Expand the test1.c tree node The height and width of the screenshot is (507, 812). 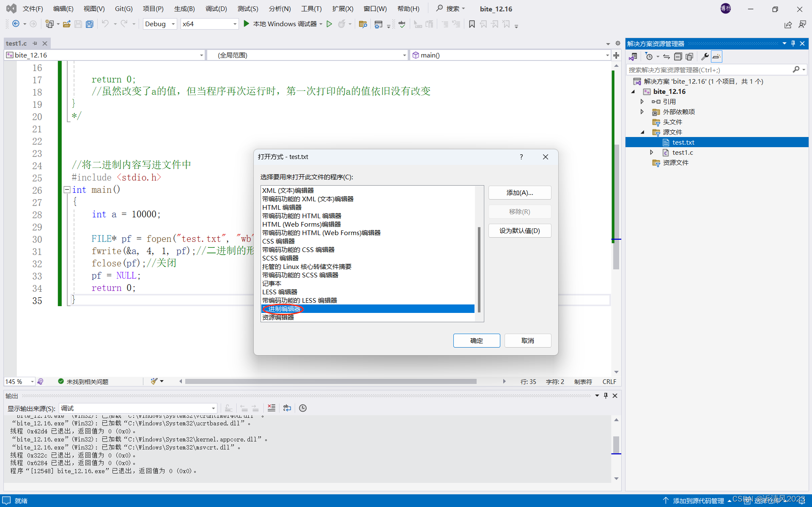coord(652,152)
